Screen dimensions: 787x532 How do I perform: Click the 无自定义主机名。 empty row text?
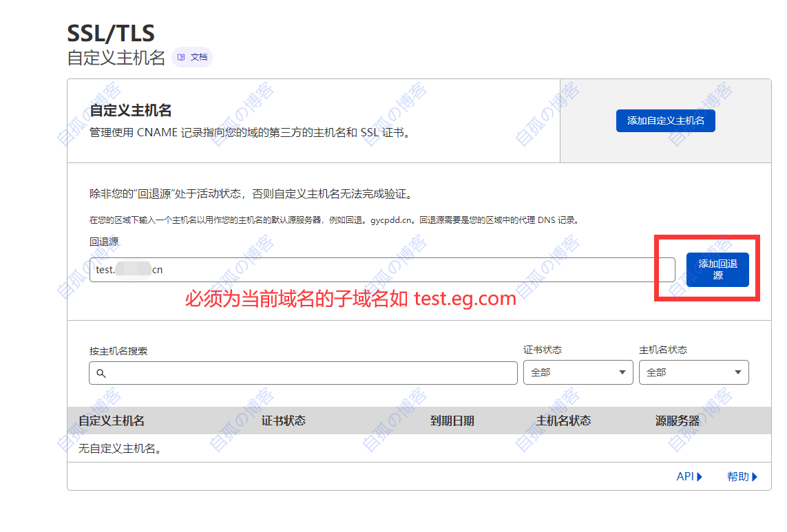pyautogui.click(x=120, y=448)
